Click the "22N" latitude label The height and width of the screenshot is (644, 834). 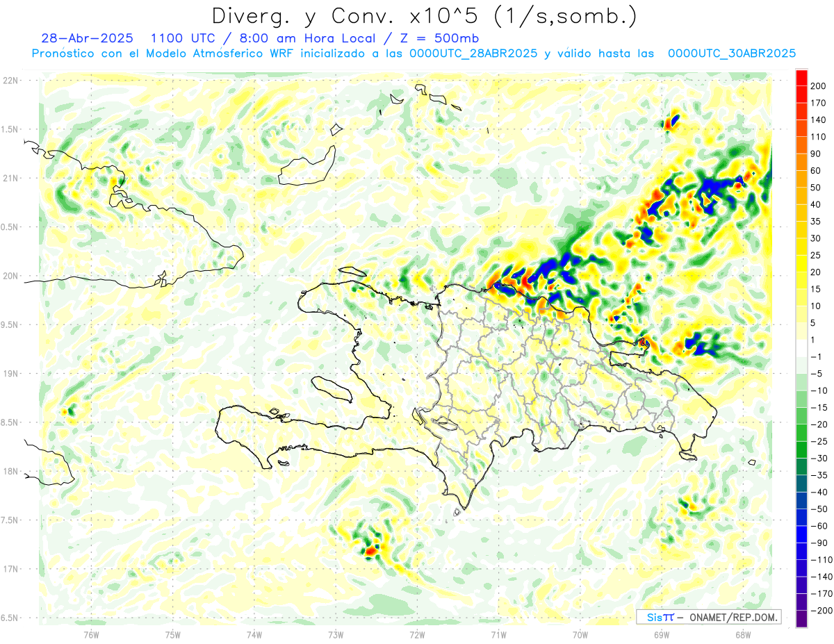(10, 81)
